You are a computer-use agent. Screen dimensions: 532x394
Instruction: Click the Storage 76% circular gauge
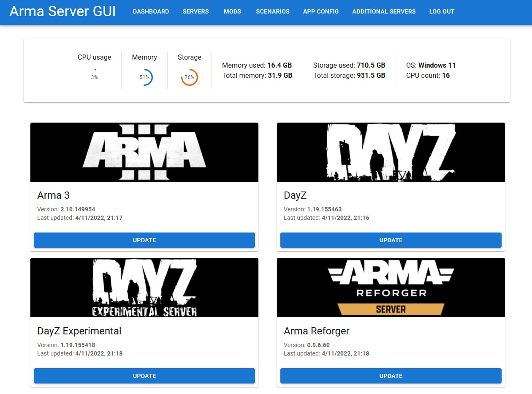coord(190,77)
